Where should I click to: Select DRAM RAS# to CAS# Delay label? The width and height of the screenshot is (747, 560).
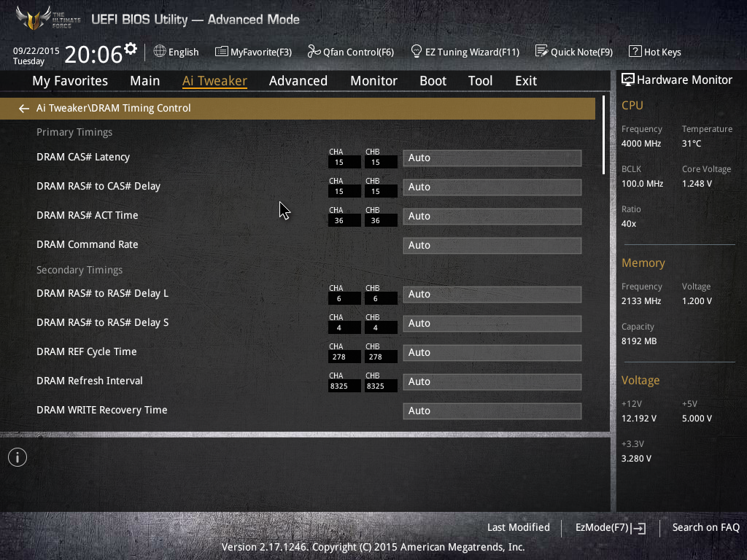click(98, 186)
